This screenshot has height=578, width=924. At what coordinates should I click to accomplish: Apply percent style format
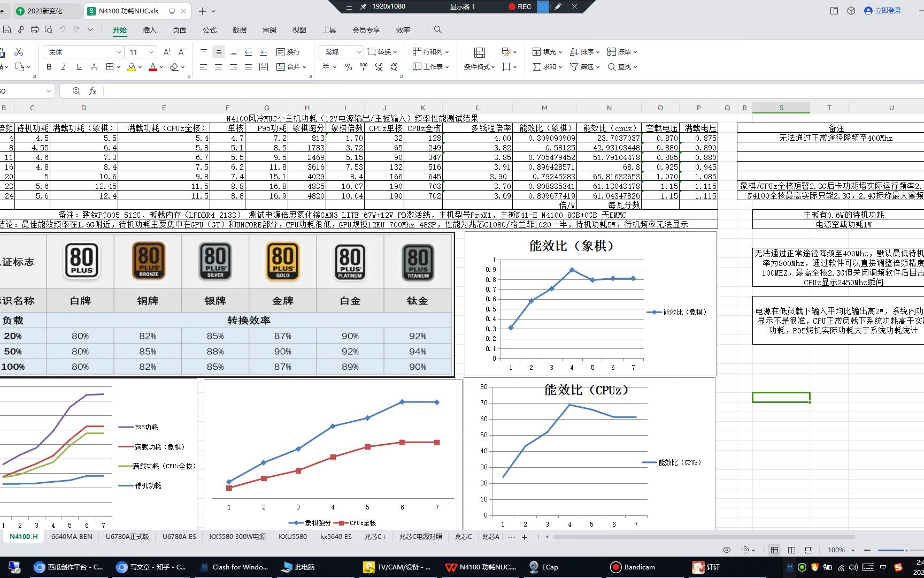pos(349,67)
